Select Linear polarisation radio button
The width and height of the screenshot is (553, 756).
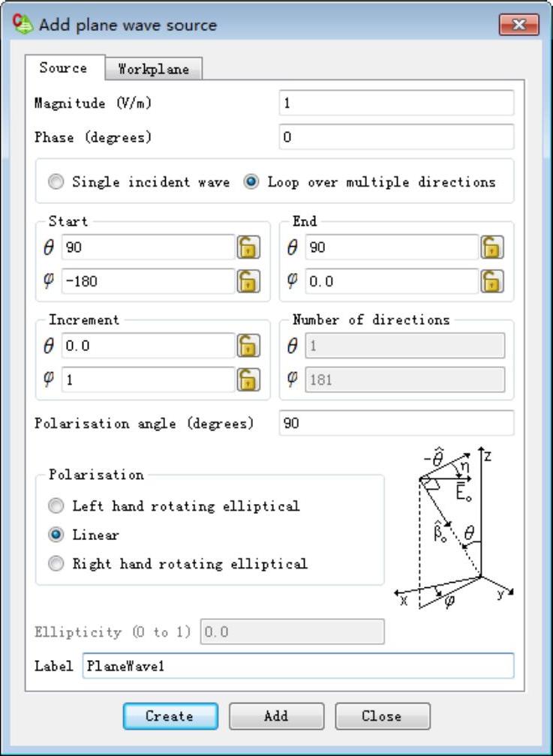[56, 535]
